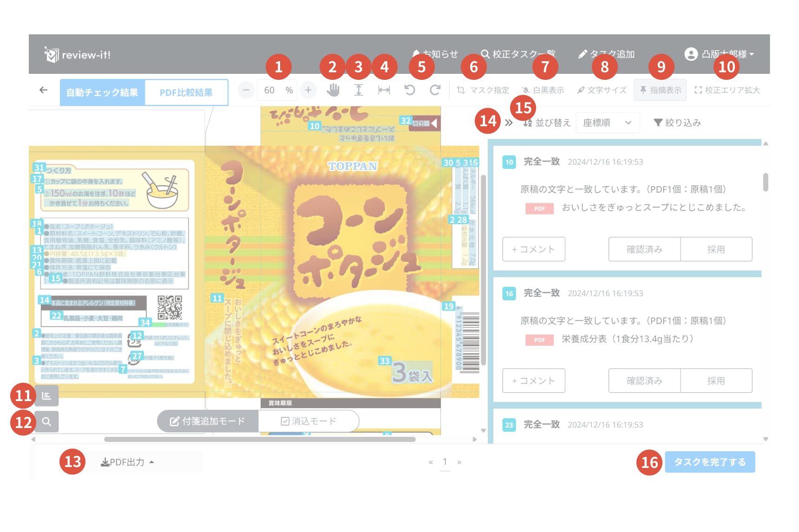
Task: Click the zoom in plus button
Action: coord(308,90)
